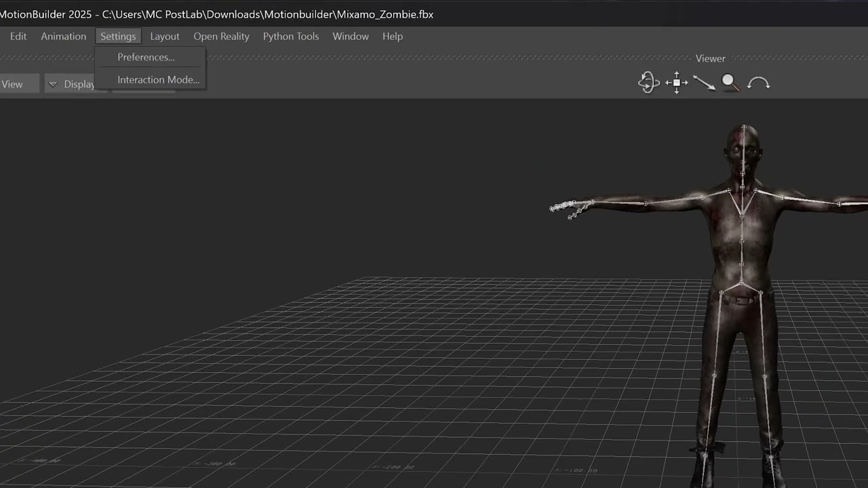This screenshot has height=488, width=868.
Task: Open the Edit menu
Action: (x=18, y=37)
